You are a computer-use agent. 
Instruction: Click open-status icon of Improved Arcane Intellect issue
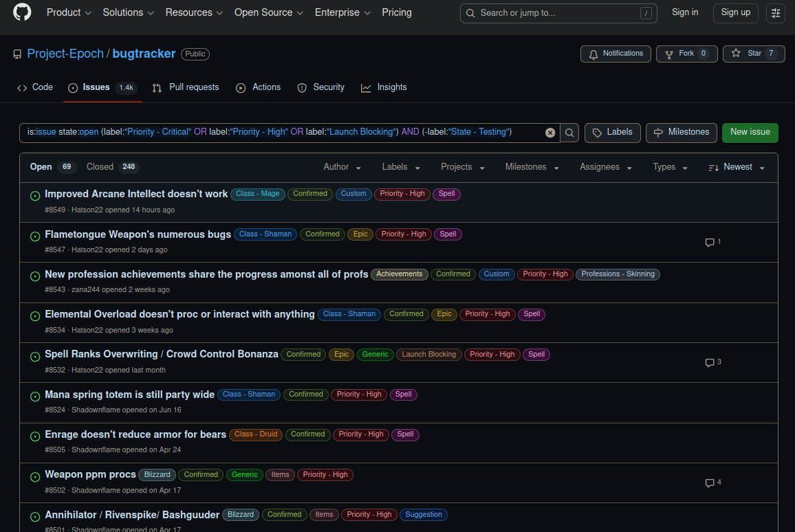[x=35, y=196]
